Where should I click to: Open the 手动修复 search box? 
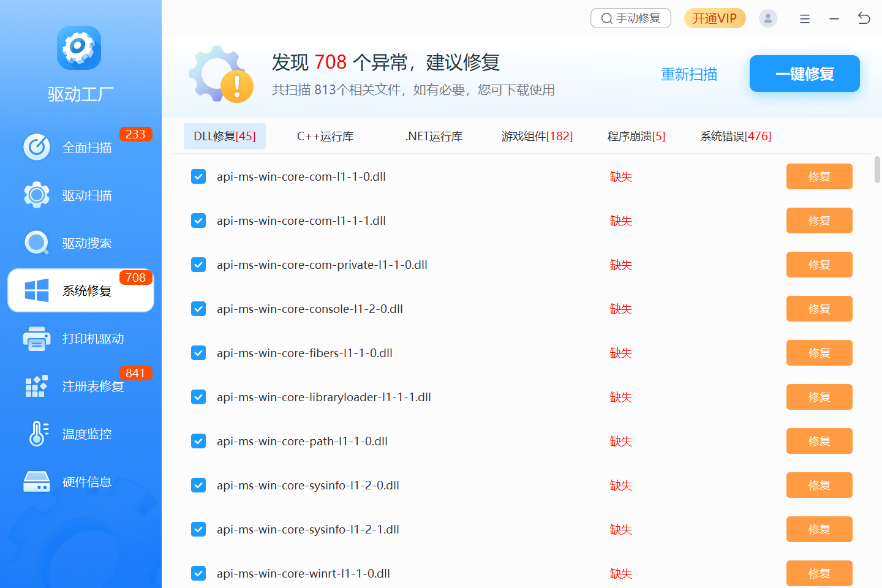click(631, 18)
